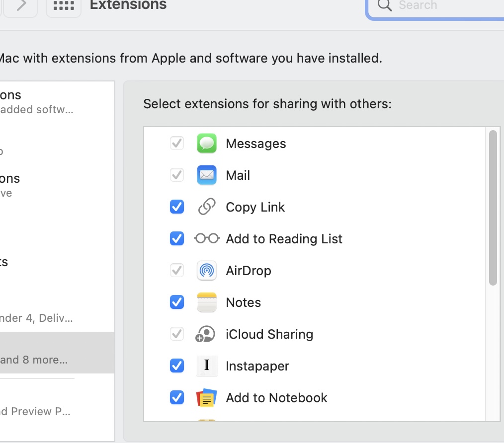Select the 'Mail' label
The image size is (504, 443).
tap(238, 175)
